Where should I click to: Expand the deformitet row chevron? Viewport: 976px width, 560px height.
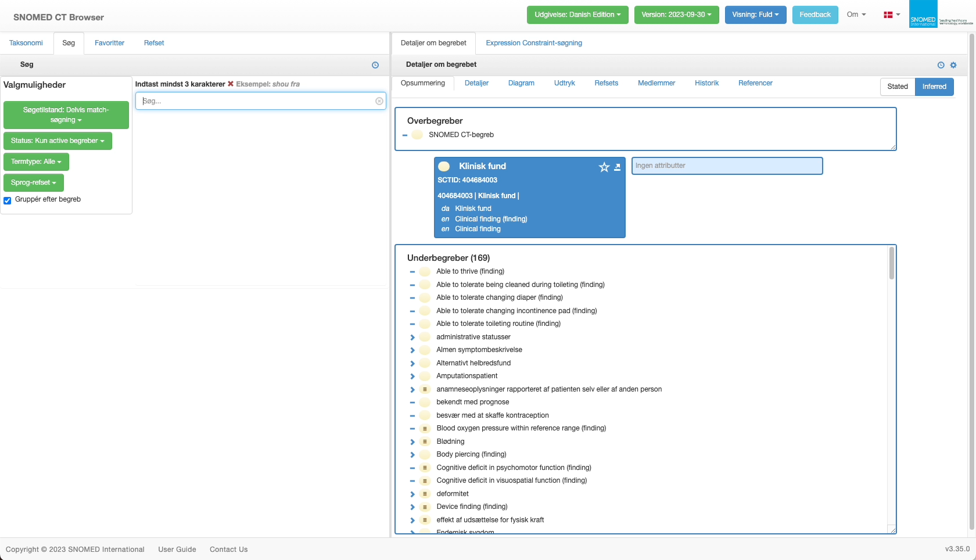click(x=412, y=494)
